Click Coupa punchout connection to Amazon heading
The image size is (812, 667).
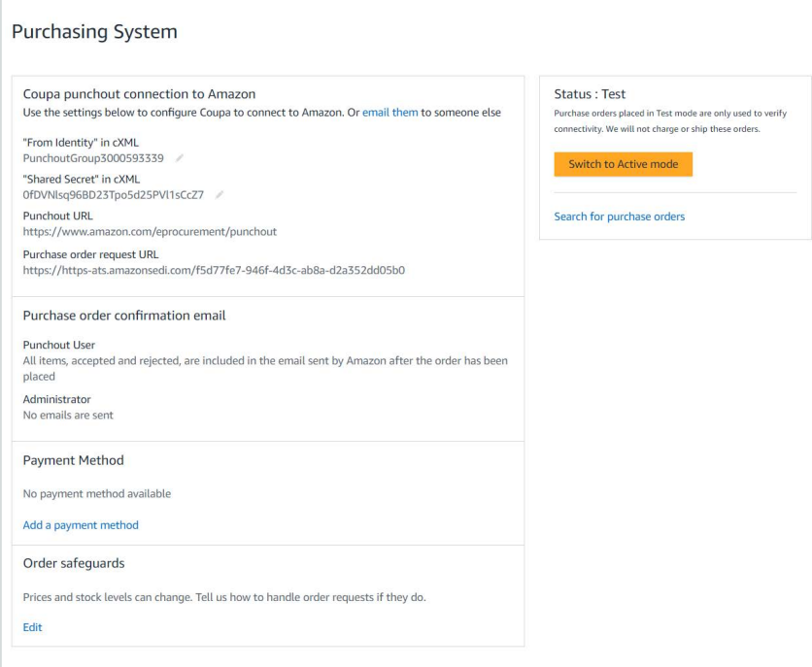tap(139, 94)
